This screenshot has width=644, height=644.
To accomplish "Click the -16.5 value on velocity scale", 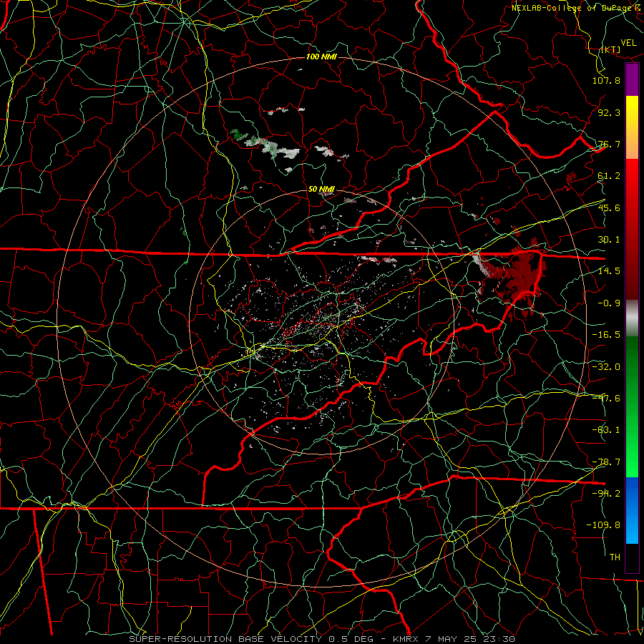I will point(606,335).
